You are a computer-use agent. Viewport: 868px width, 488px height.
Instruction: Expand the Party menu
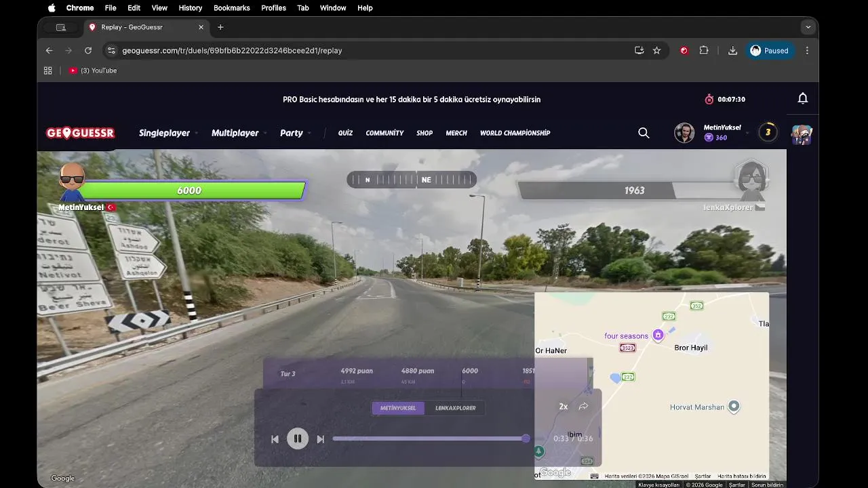pos(296,133)
